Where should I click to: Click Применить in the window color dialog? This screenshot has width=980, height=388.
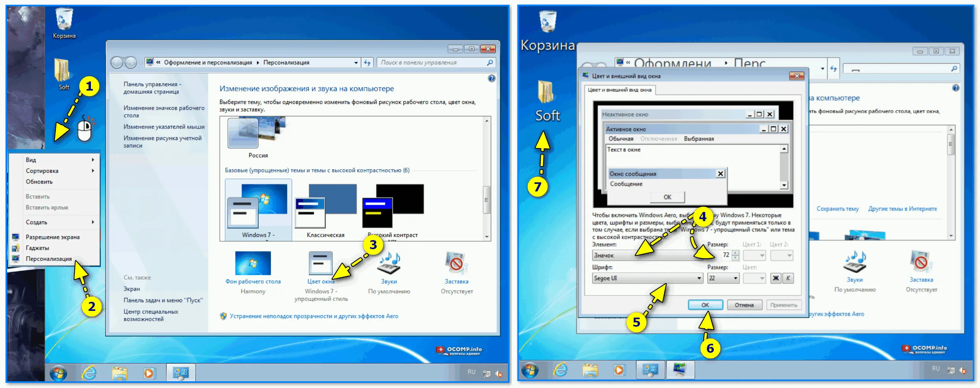point(784,305)
